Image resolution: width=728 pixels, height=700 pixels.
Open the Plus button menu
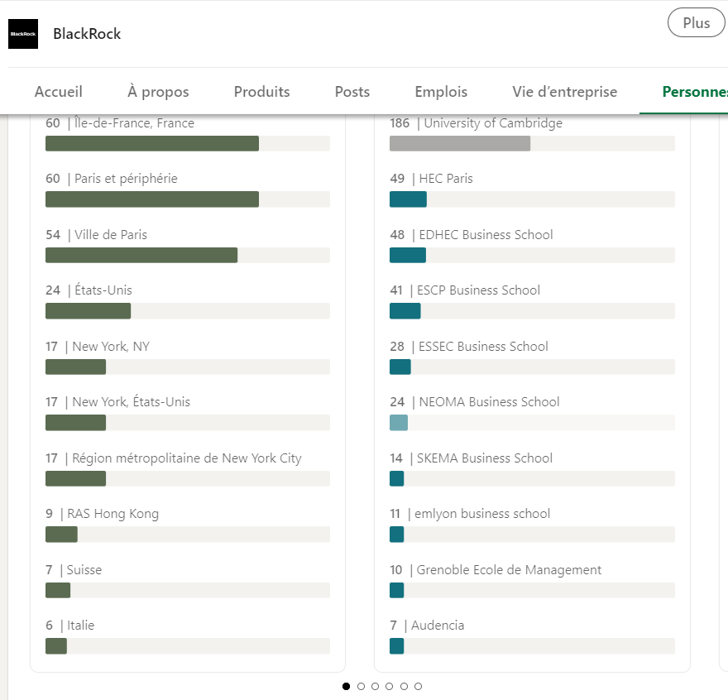click(696, 23)
